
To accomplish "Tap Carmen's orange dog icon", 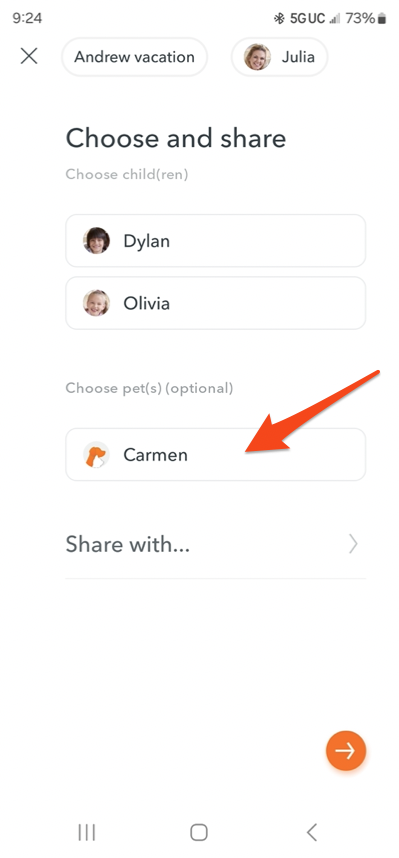I will 96,455.
